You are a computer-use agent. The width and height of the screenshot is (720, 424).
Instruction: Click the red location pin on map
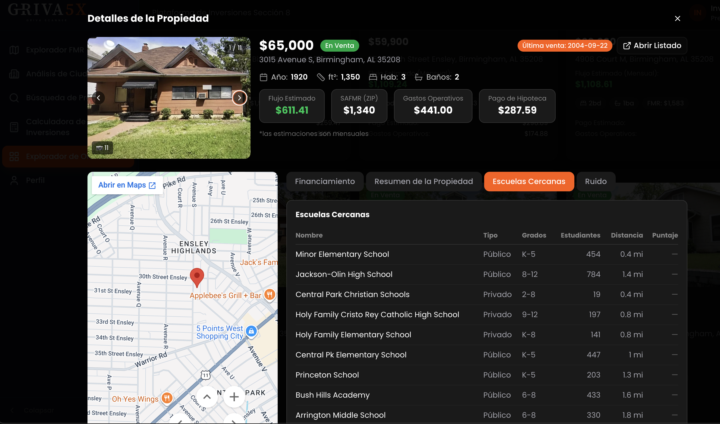pos(197,277)
